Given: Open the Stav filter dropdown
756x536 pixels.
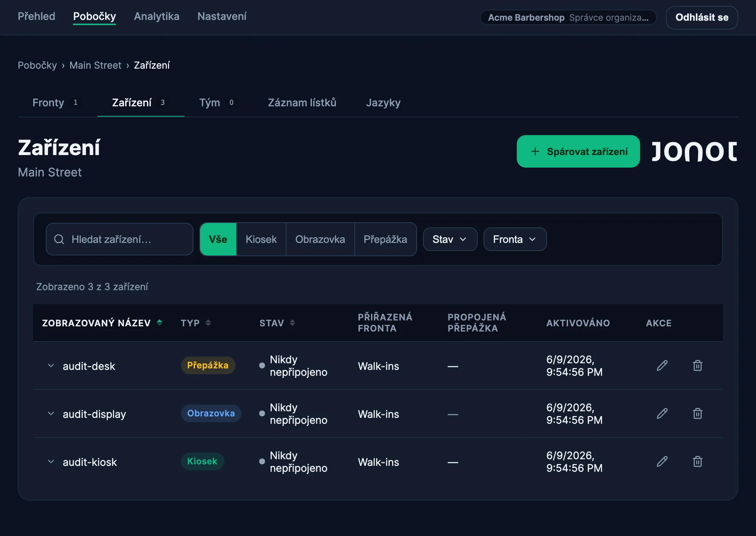Looking at the screenshot, I should (x=450, y=239).
